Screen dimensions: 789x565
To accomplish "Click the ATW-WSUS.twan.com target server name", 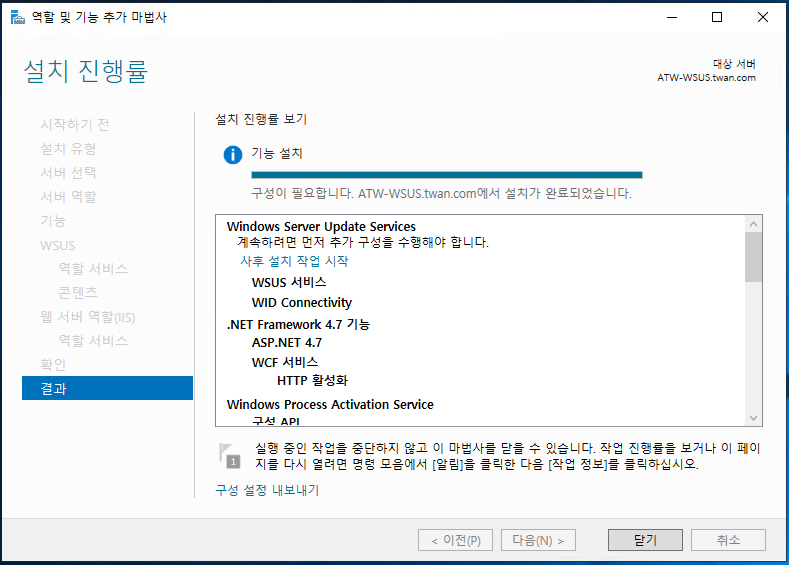I will (706, 77).
